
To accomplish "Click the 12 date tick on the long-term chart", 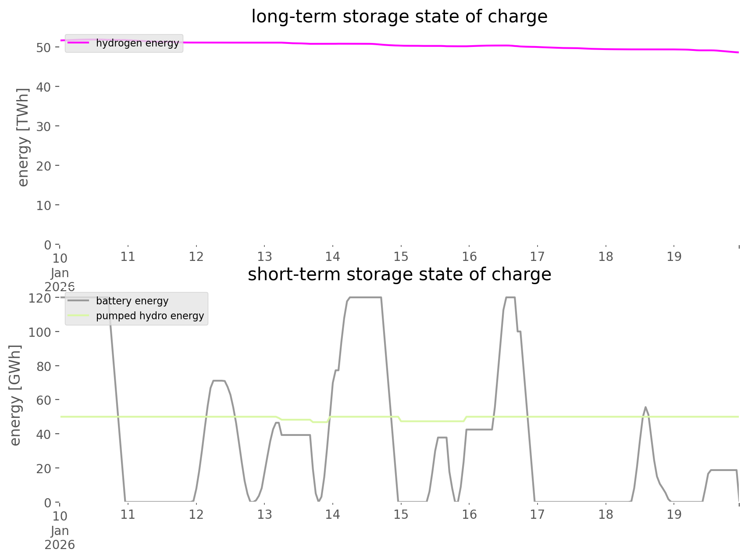I will (196, 257).
